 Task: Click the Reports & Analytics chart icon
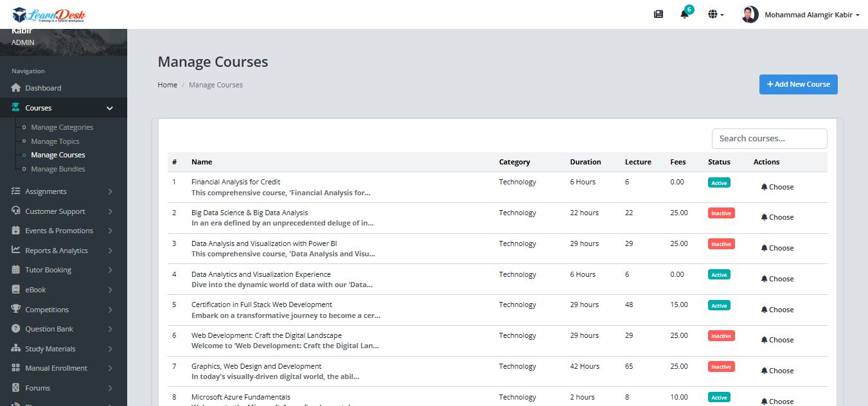(x=17, y=251)
